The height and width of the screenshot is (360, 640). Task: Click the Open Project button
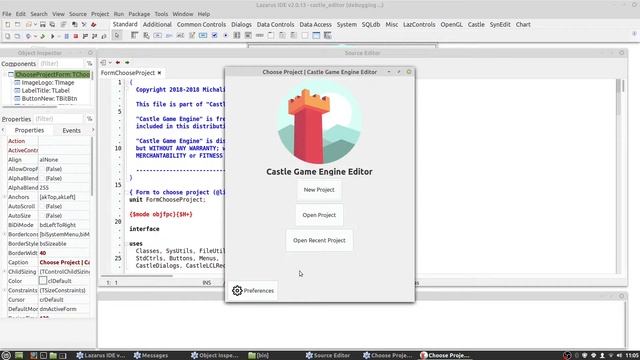tap(319, 215)
